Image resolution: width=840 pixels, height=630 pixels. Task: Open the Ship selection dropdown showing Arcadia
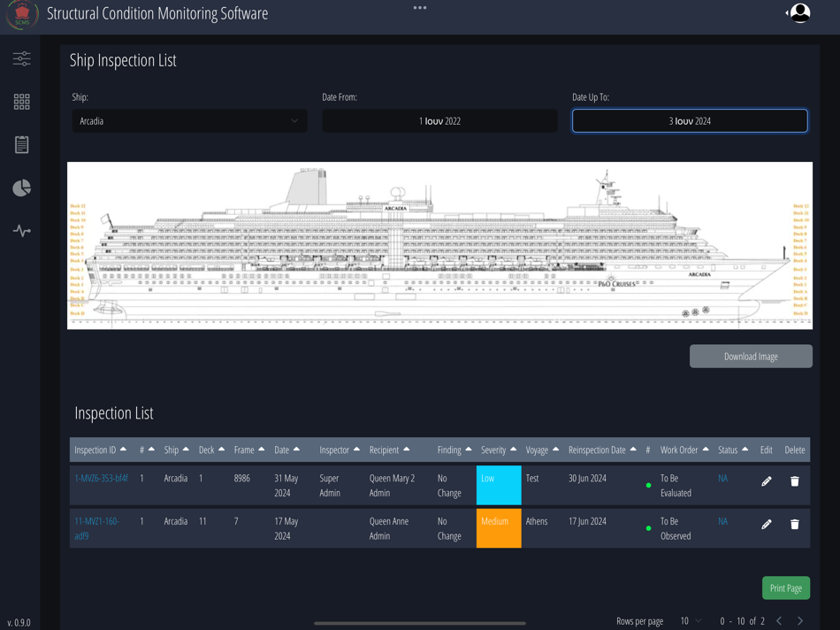188,120
